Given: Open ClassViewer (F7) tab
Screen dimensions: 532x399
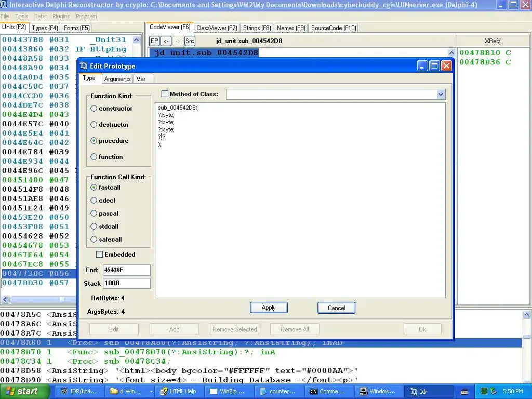Looking at the screenshot, I should click(x=217, y=28).
